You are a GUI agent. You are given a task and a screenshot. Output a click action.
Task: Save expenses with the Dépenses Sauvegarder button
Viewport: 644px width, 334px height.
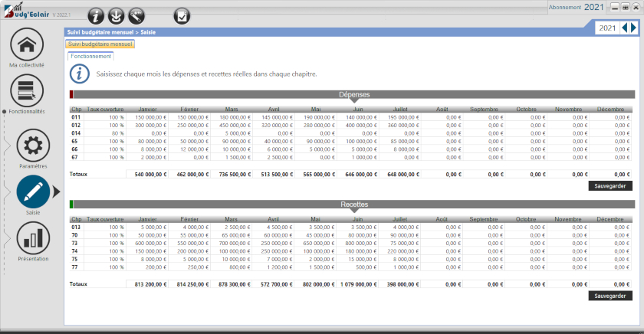[610, 185]
